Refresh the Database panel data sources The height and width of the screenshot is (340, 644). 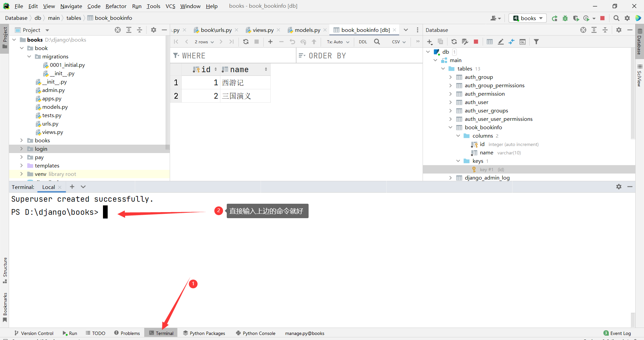pyautogui.click(x=454, y=42)
